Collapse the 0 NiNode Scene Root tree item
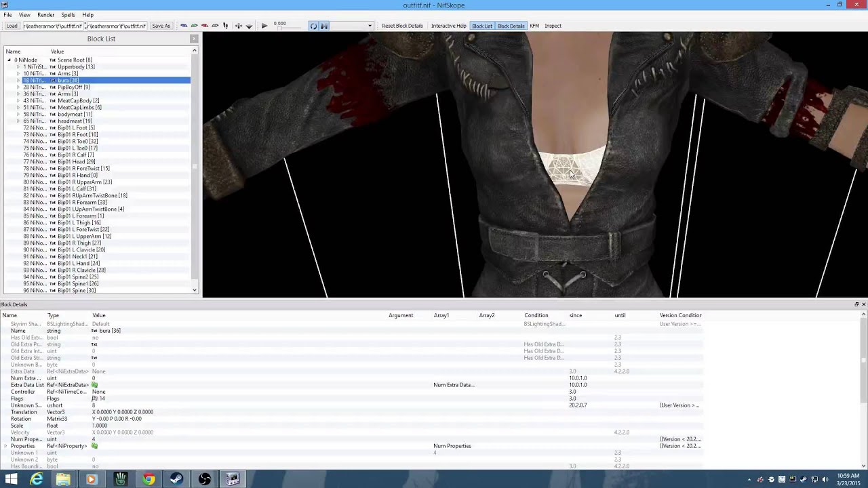This screenshot has height=488, width=868. [x=9, y=60]
